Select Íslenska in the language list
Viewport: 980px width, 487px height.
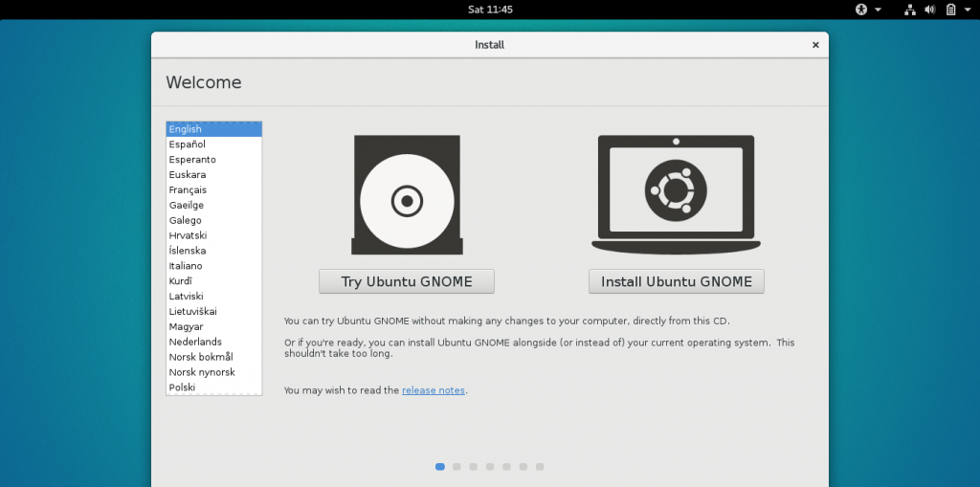[213, 251]
